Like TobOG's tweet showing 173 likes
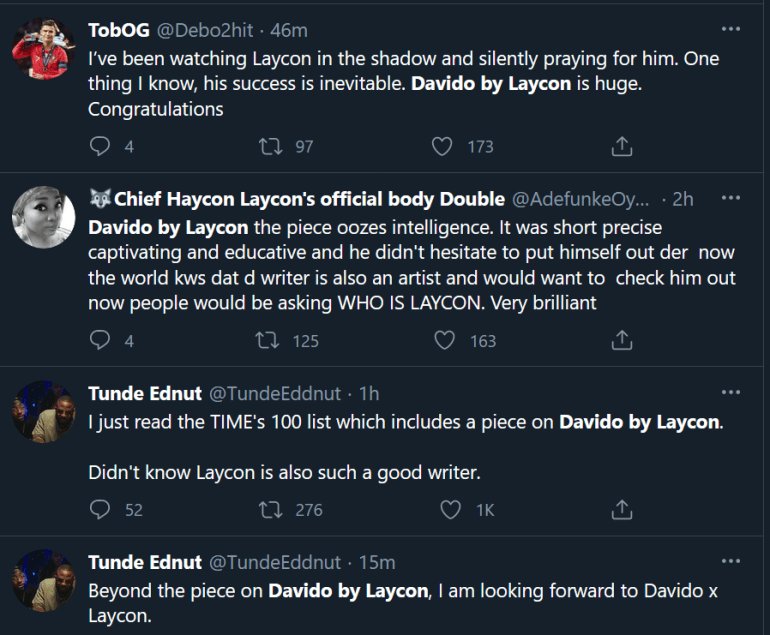 pyautogui.click(x=442, y=147)
